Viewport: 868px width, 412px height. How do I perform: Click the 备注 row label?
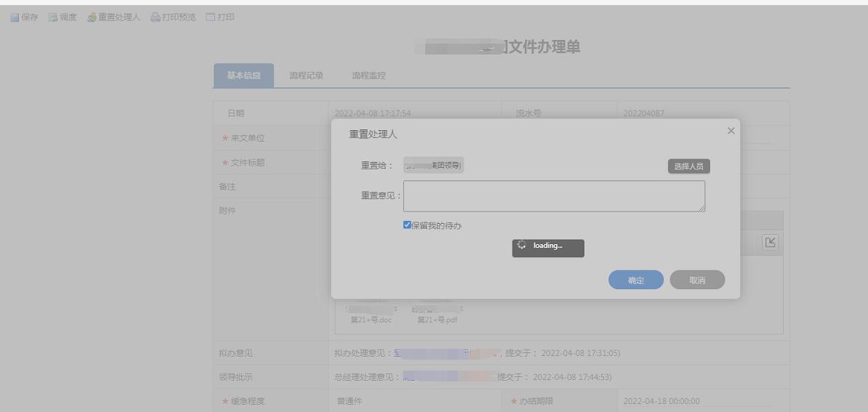click(227, 187)
